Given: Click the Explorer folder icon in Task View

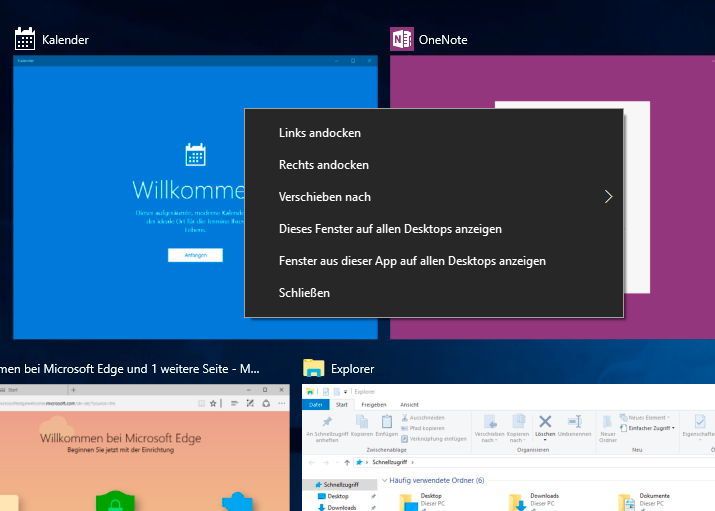Looking at the screenshot, I should click(x=314, y=368).
